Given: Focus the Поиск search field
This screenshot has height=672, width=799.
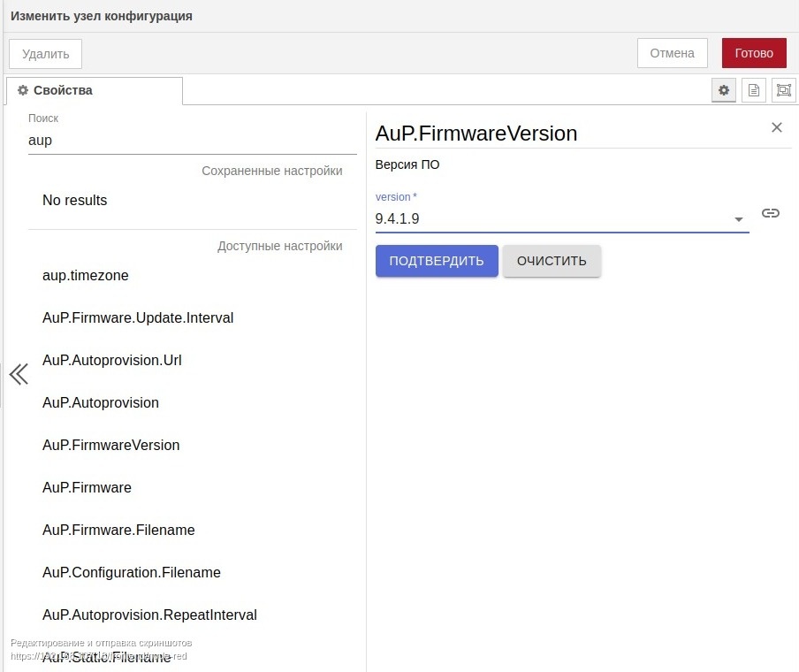Looking at the screenshot, I should [x=192, y=140].
